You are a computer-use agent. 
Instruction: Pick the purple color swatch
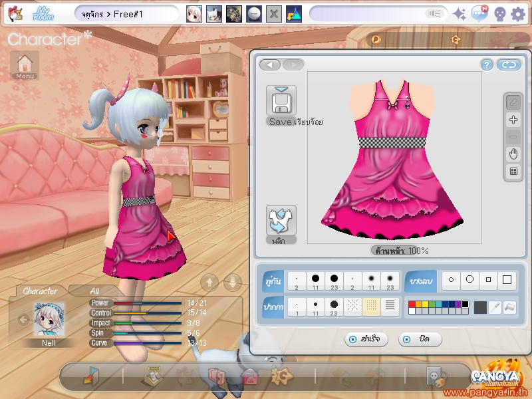coord(458,305)
